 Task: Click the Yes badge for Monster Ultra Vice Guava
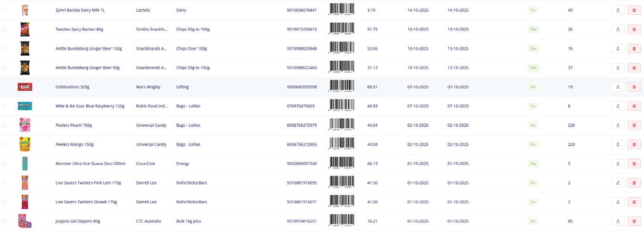533,163
